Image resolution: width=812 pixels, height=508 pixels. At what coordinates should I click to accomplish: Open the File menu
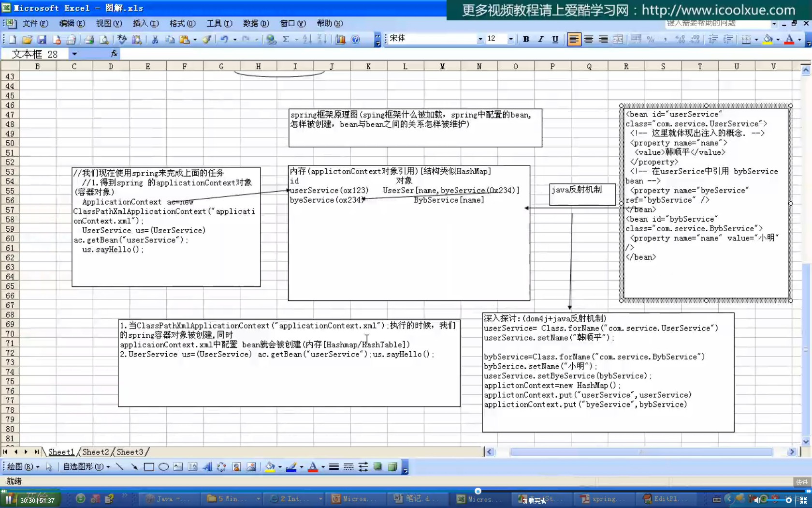pyautogui.click(x=35, y=23)
